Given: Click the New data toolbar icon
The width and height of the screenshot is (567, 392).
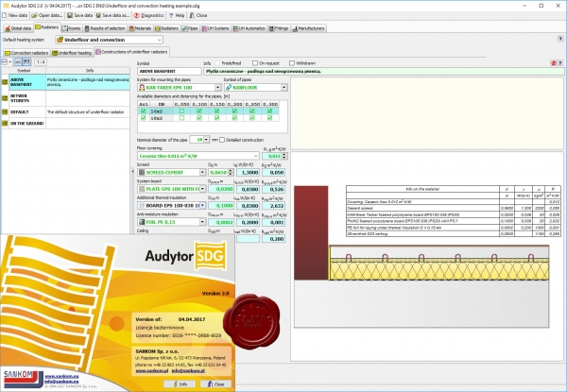Looking at the screenshot, I should click(x=5, y=15).
